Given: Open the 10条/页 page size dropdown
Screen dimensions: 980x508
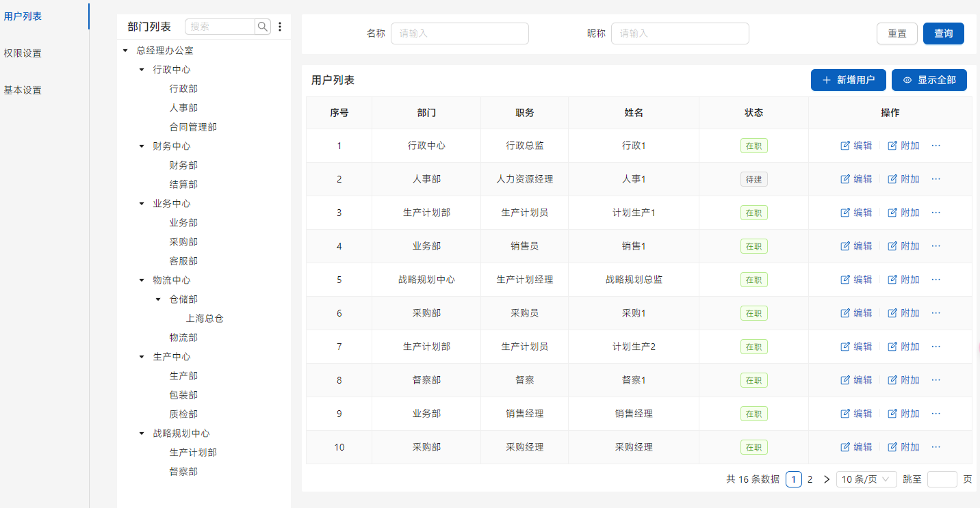Looking at the screenshot, I should click(866, 479).
